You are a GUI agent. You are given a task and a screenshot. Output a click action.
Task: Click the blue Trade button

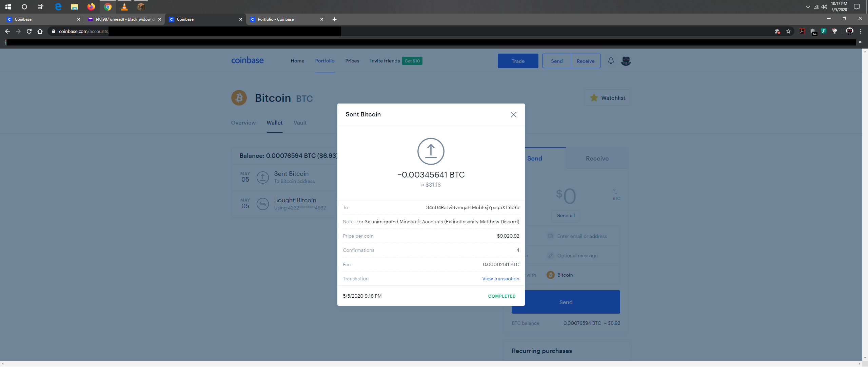pyautogui.click(x=518, y=61)
